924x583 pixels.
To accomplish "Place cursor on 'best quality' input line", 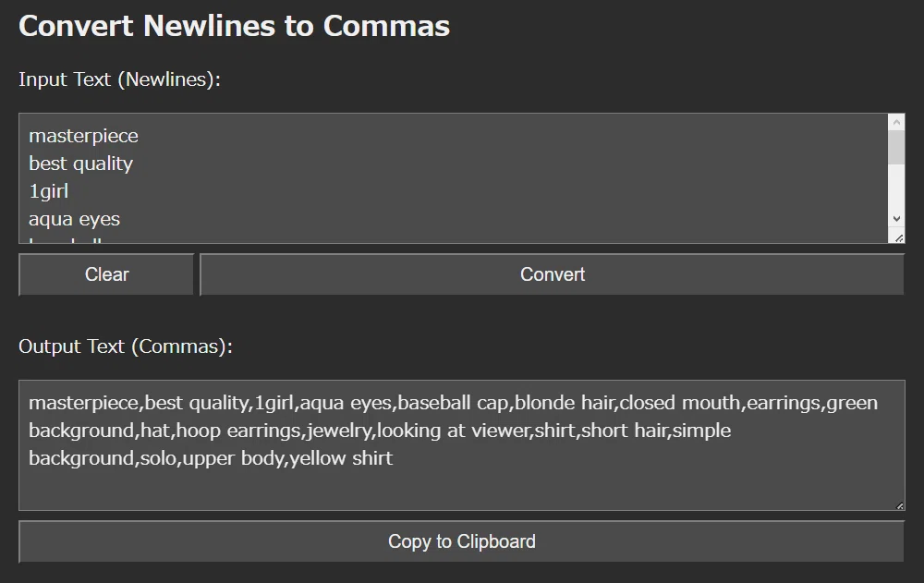I will point(80,164).
